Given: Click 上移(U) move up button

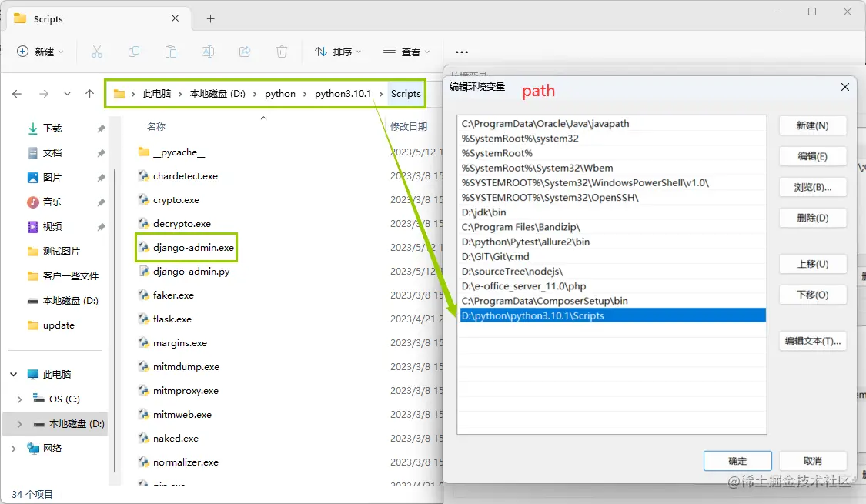Looking at the screenshot, I should 812,264.
